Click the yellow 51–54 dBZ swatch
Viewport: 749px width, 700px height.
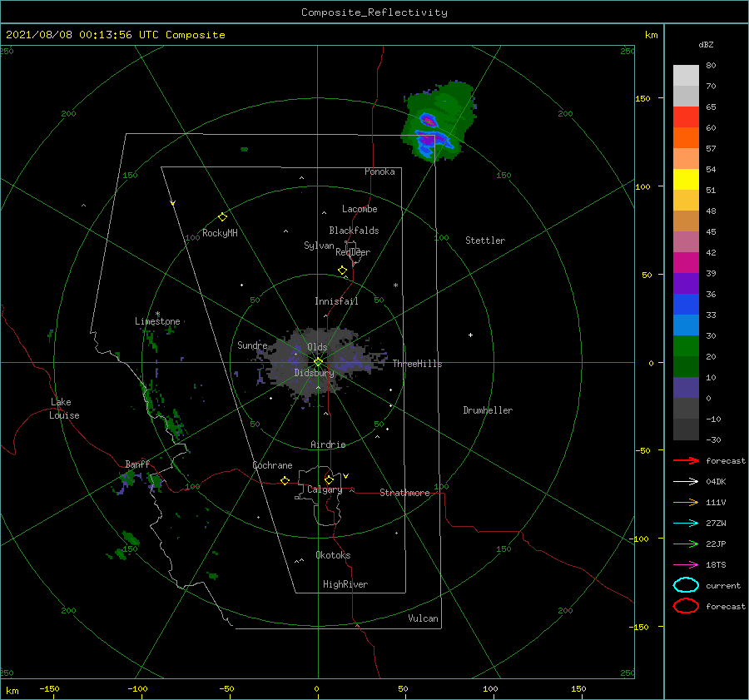(686, 179)
